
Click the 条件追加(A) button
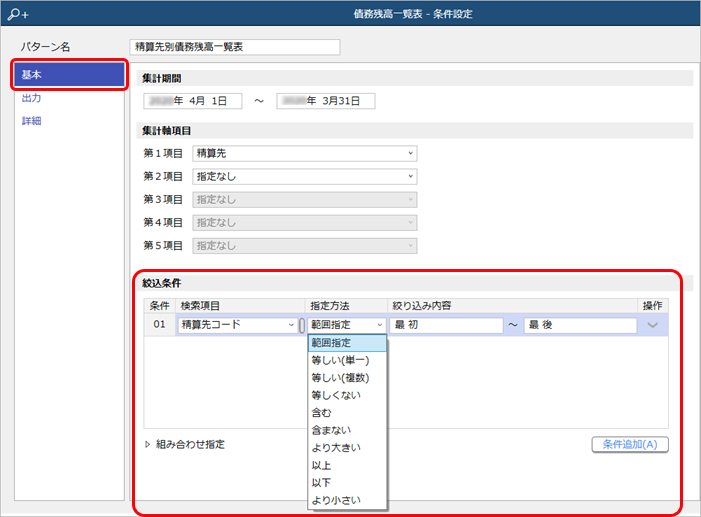[x=630, y=445]
